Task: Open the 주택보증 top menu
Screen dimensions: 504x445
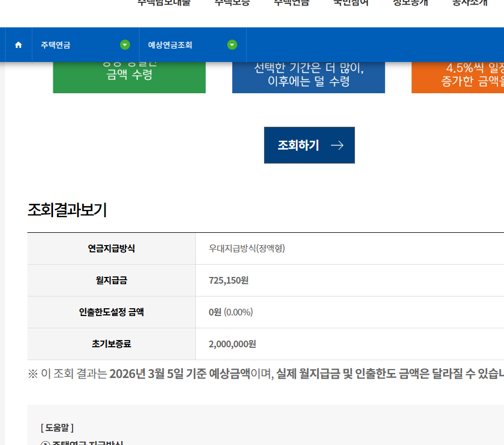Action: click(x=231, y=3)
